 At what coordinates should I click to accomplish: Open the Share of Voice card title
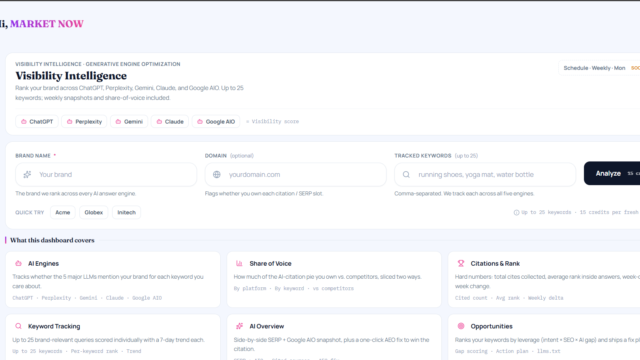pyautogui.click(x=270, y=264)
